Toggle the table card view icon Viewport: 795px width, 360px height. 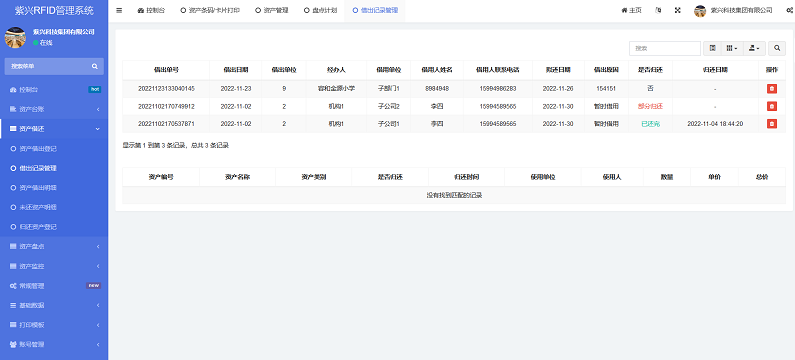(713, 48)
